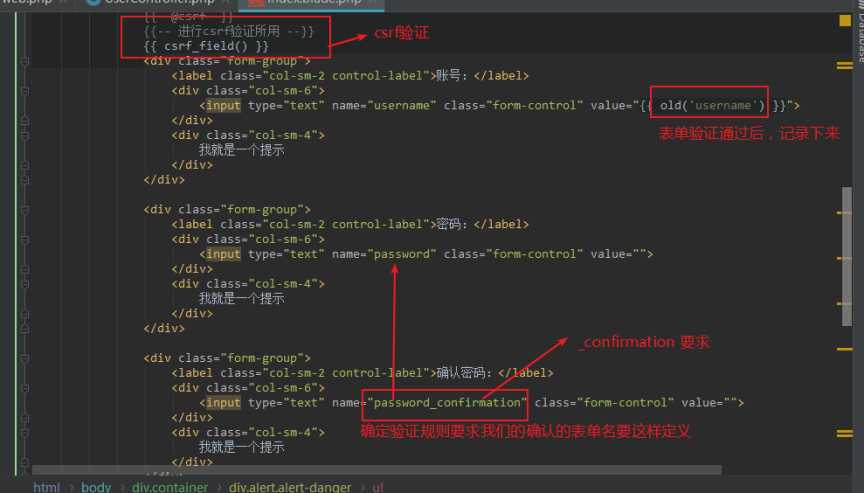The height and width of the screenshot is (493, 864).
Task: Select div.container in the breadcrumb bar
Action: point(170,487)
